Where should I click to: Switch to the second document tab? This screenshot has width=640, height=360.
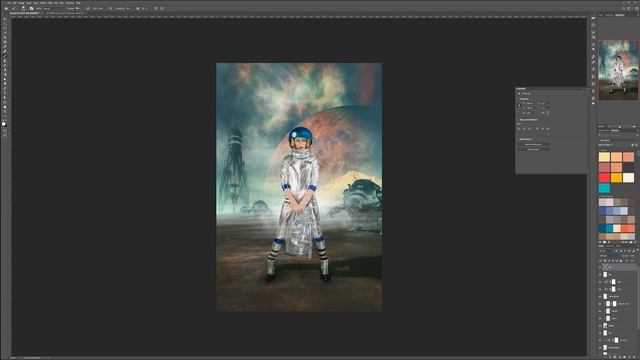(x=65, y=13)
